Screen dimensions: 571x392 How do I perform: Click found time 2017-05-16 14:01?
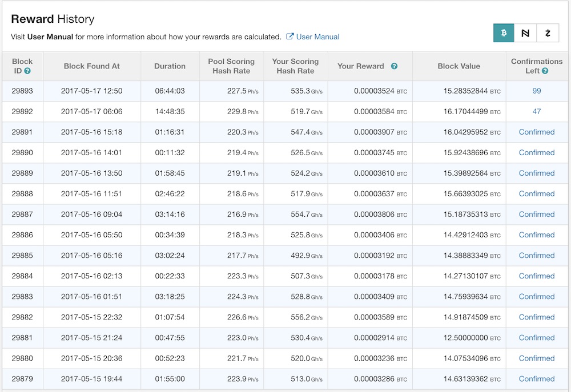pyautogui.click(x=92, y=152)
